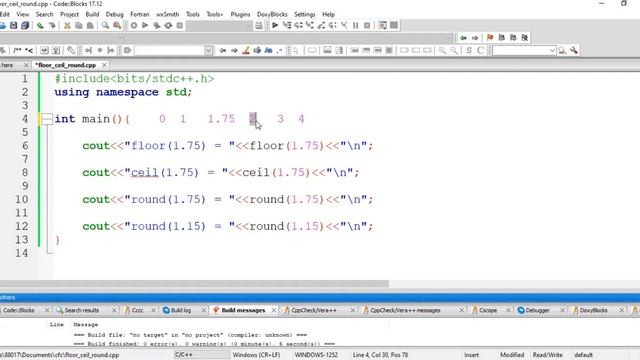Open the Plugins menu
This screenshot has width=640, height=360.
pyautogui.click(x=240, y=14)
